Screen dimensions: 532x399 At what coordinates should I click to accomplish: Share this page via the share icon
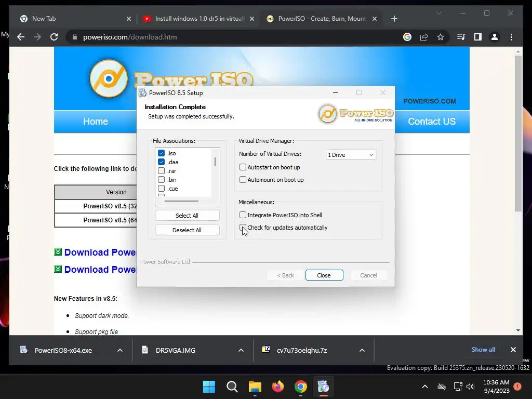pyautogui.click(x=424, y=37)
